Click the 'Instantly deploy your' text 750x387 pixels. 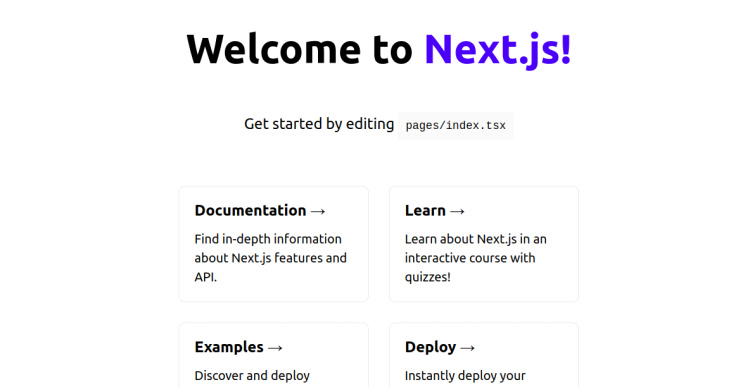(465, 376)
